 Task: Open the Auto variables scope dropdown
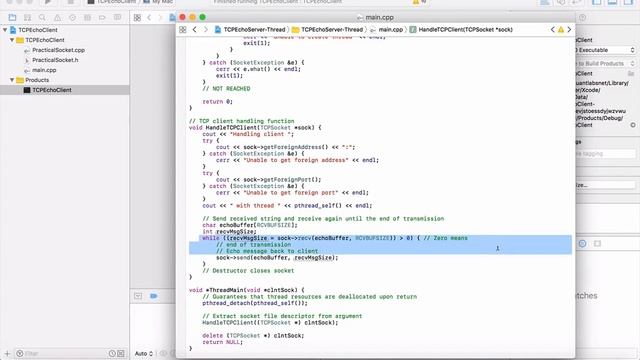click(x=144, y=353)
